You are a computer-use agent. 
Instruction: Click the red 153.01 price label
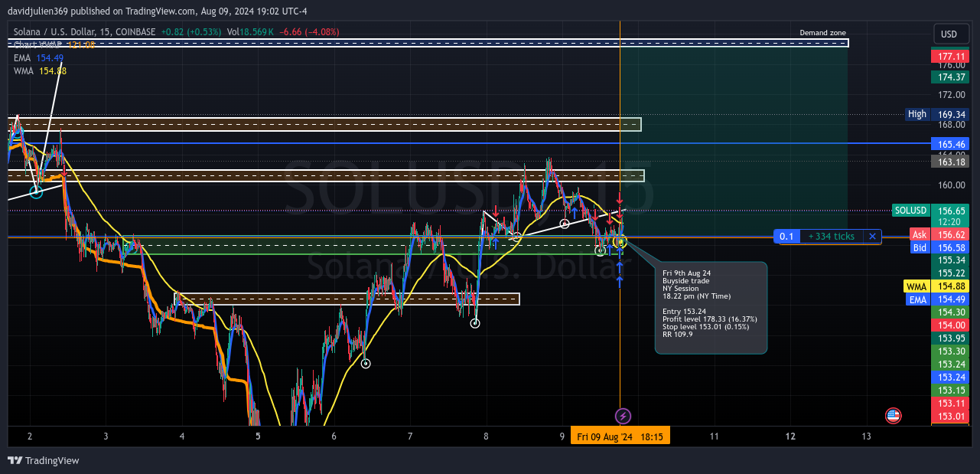pyautogui.click(x=950, y=417)
